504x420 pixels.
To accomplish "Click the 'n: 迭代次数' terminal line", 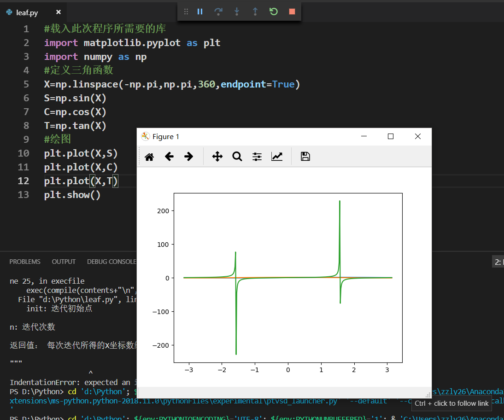I will tap(32, 327).
